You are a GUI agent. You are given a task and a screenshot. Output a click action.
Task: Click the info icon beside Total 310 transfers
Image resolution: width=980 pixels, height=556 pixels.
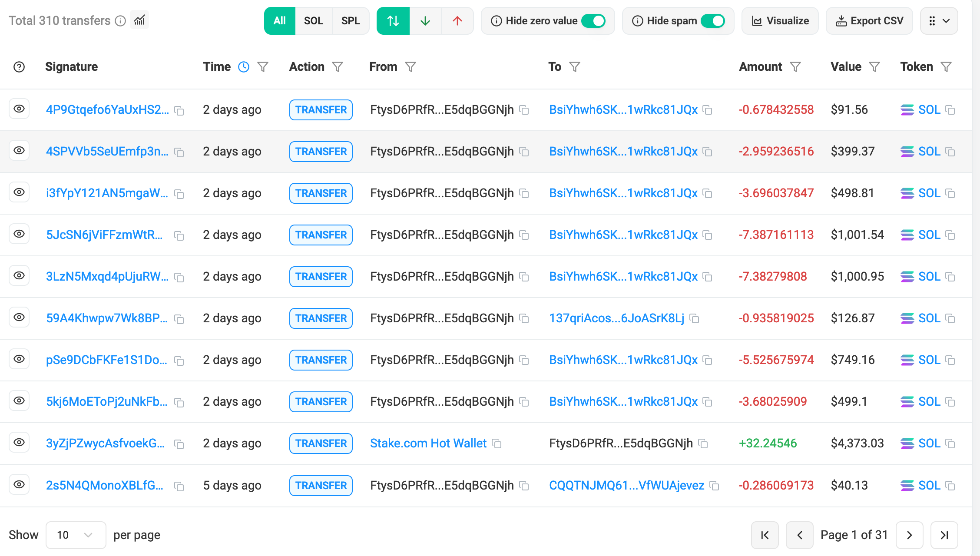[x=120, y=21]
